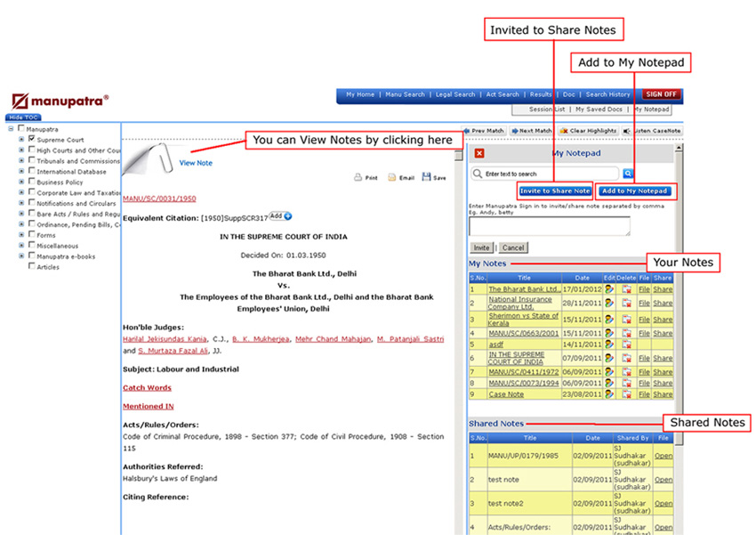This screenshot has height=535, width=756.
Task: Expand the Corporate Law and Taxation node
Action: [21, 192]
